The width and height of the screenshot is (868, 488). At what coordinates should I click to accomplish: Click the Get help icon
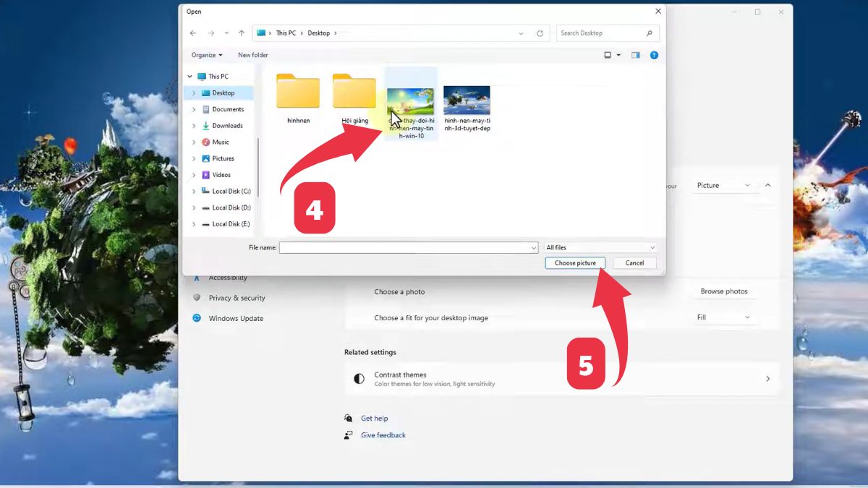click(x=348, y=418)
